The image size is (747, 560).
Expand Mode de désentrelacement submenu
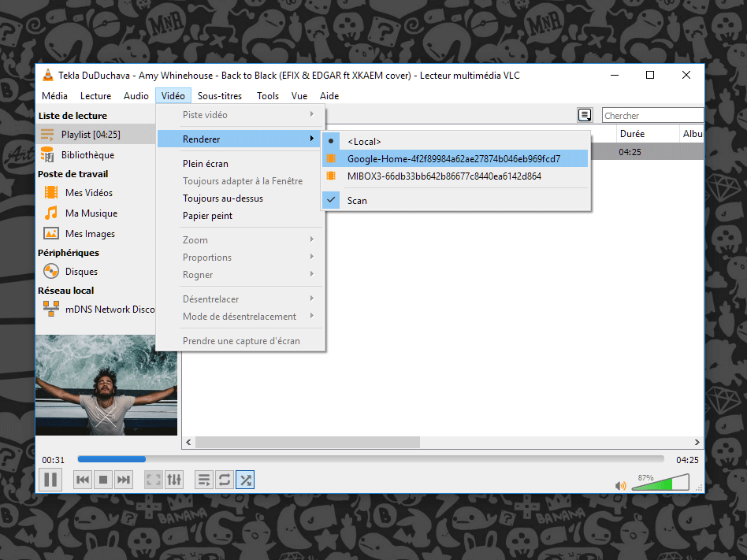[240, 316]
